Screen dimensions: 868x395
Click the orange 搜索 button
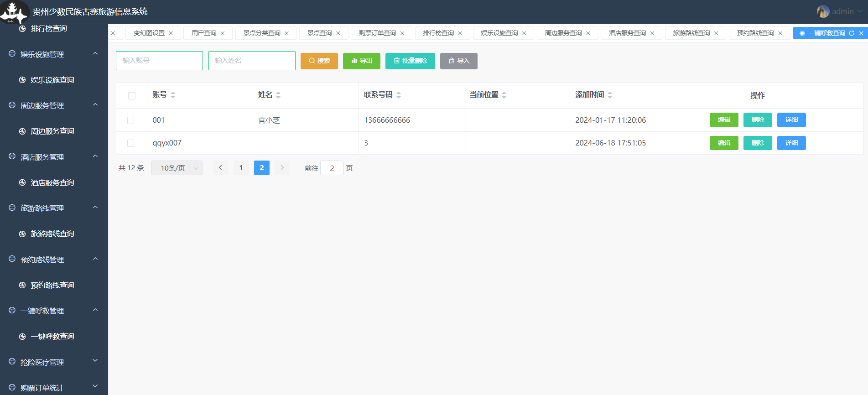[319, 61]
